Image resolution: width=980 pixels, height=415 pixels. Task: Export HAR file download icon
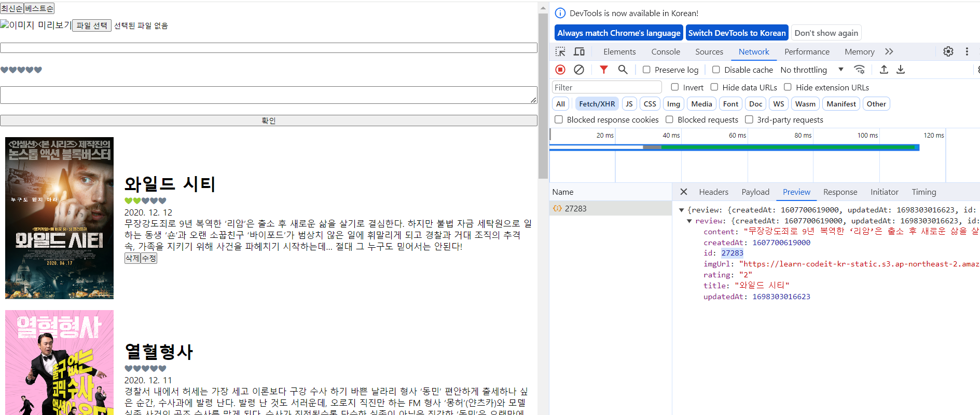click(x=901, y=70)
